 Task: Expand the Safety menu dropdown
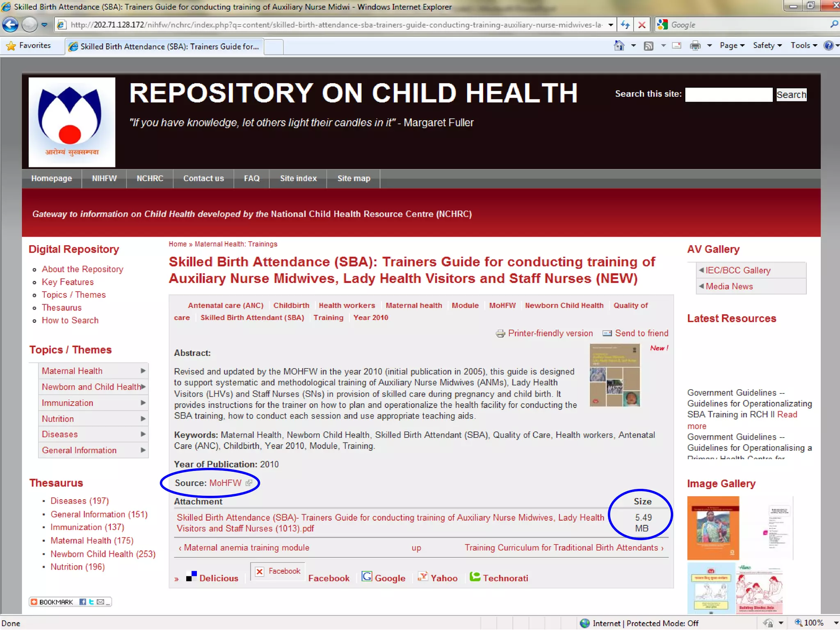tap(767, 46)
